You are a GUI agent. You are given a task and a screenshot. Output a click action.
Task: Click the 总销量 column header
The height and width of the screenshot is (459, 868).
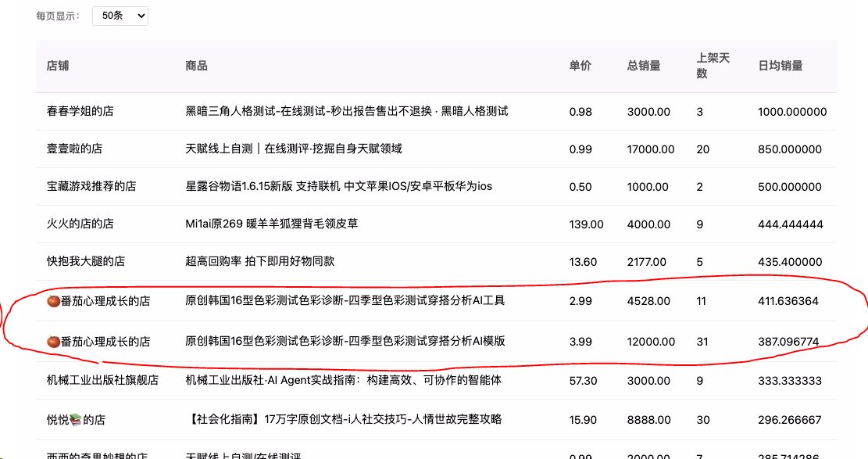point(644,66)
